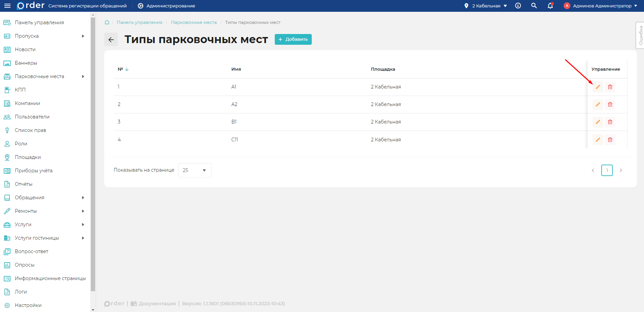Click the edit pencil icon for row A1
This screenshot has width=644, height=312.
(598, 87)
